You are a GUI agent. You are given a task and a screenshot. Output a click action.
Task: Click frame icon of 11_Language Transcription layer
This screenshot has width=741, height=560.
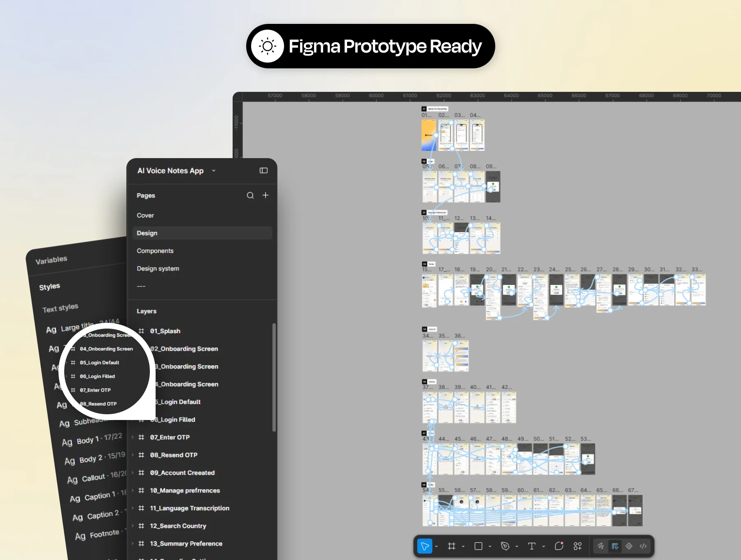pyautogui.click(x=141, y=508)
